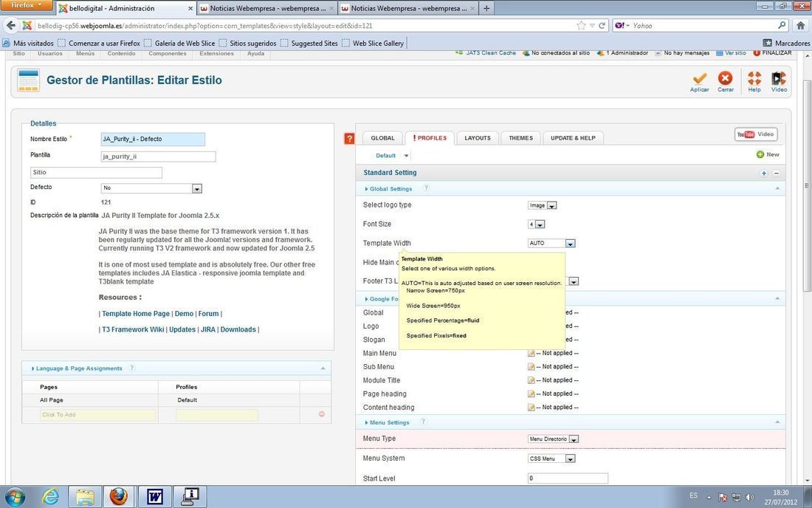
Task: Open the Componentes menu
Action: [168, 53]
